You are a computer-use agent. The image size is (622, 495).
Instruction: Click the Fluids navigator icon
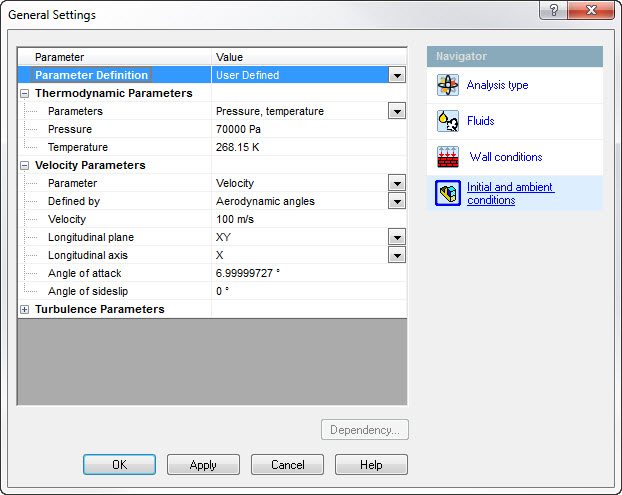(x=448, y=121)
